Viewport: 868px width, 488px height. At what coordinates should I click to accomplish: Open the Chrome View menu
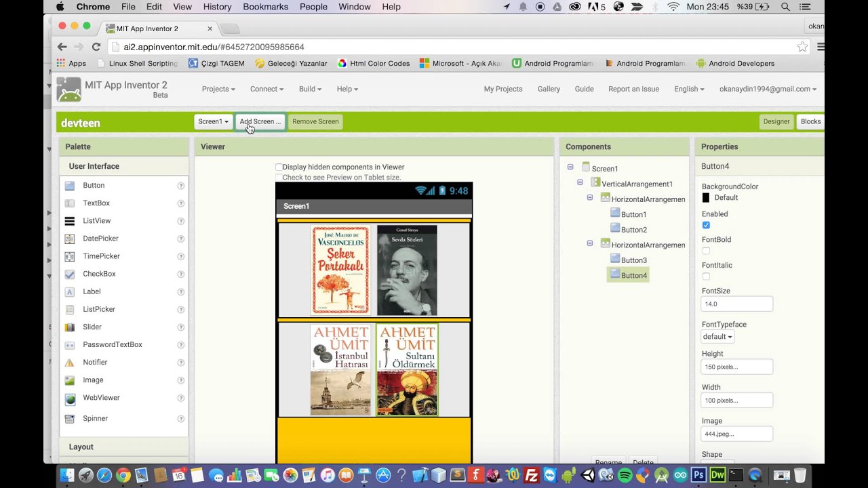(x=182, y=7)
